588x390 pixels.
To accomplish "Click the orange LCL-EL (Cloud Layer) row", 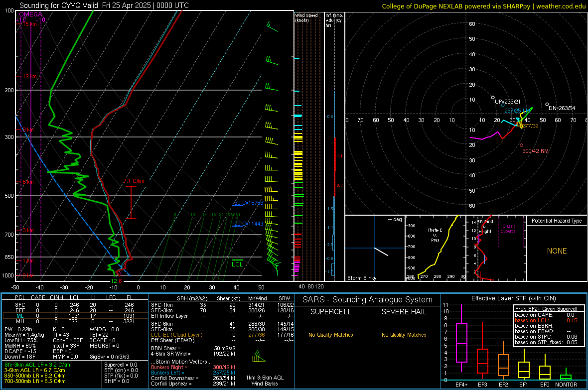I will click(x=222, y=335).
